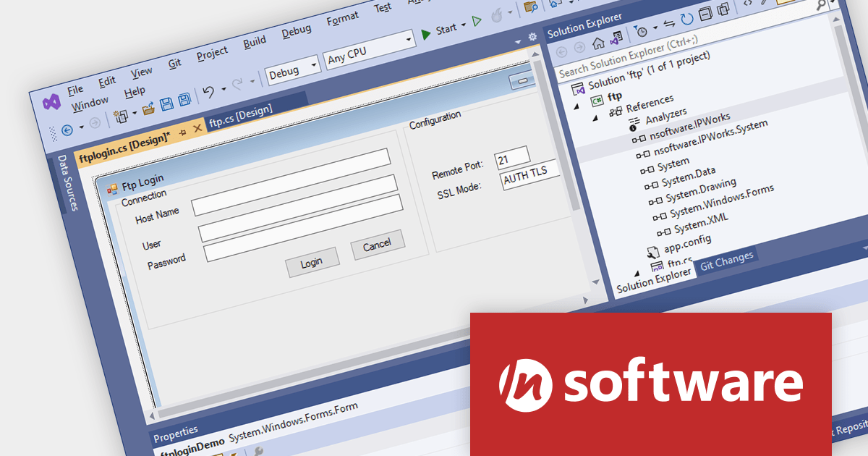Open the File menu
The width and height of the screenshot is (868, 456).
(x=75, y=90)
